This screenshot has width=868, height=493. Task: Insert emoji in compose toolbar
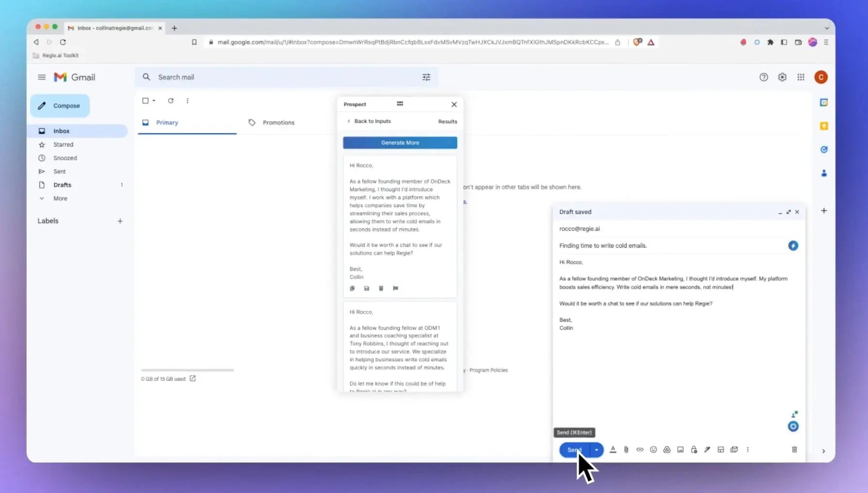[x=653, y=450]
